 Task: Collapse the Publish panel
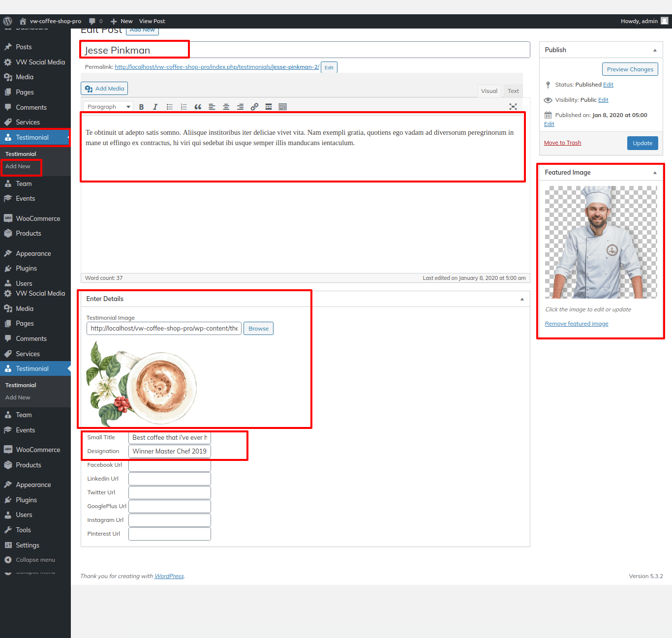655,50
